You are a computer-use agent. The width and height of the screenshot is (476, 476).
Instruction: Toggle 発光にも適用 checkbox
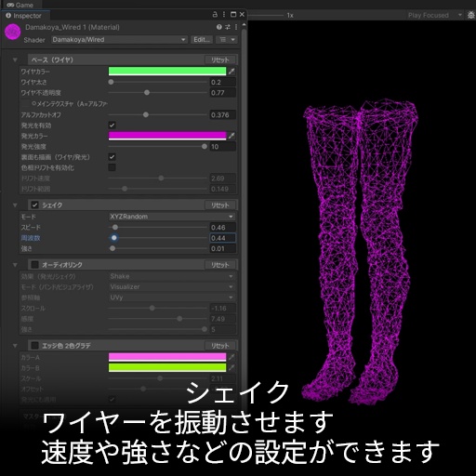(112, 399)
